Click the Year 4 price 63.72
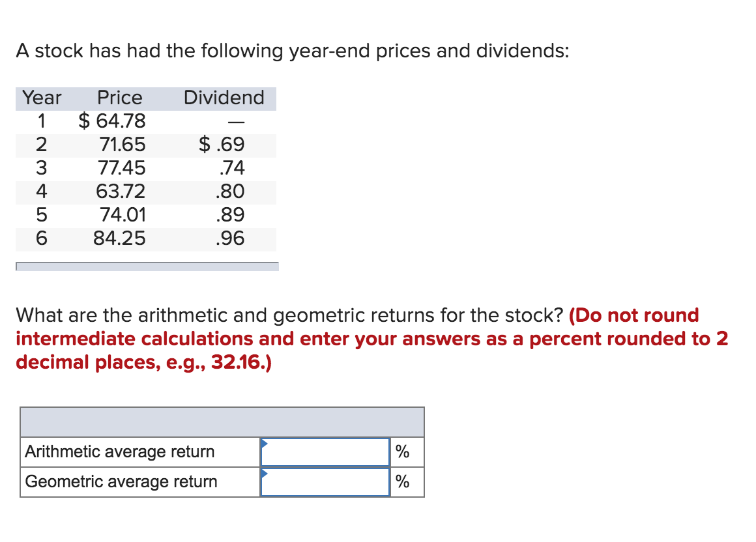The width and height of the screenshot is (756, 542). point(121,192)
